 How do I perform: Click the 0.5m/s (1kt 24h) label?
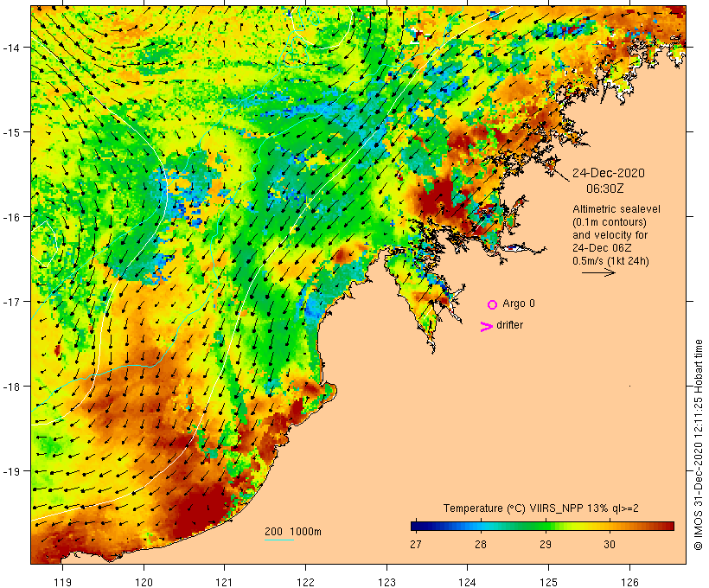[610, 261]
